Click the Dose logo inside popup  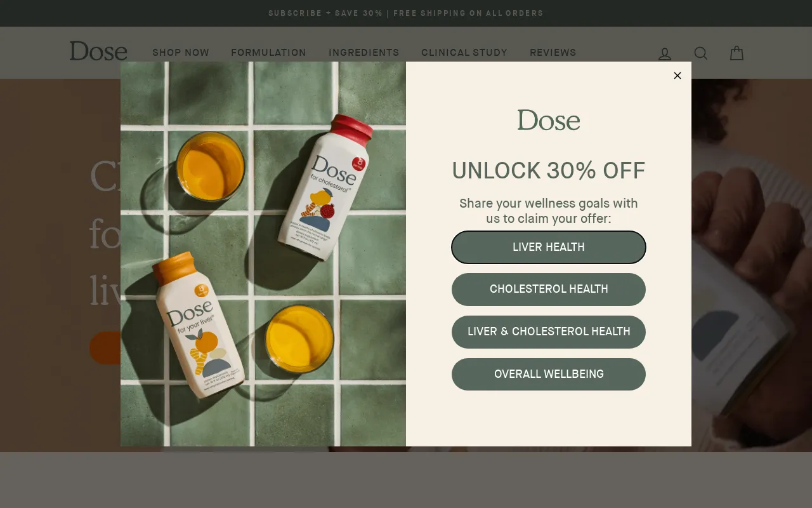(549, 120)
